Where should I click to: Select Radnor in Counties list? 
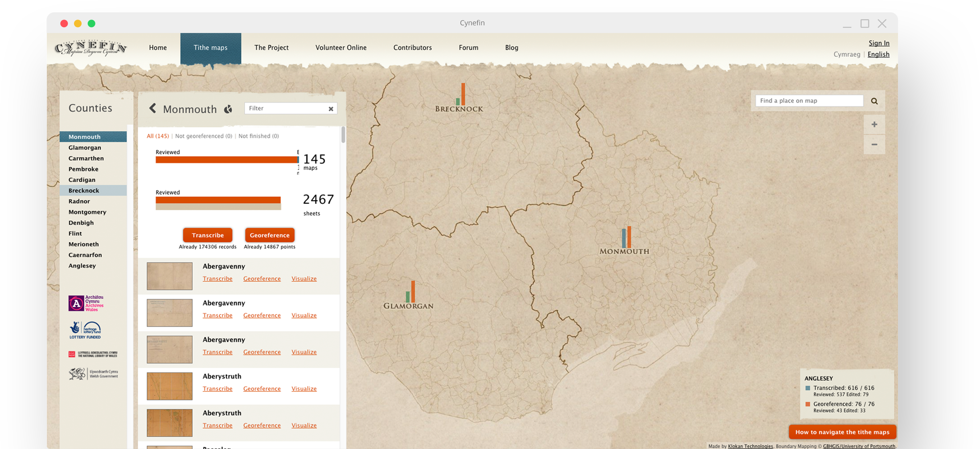click(93, 201)
